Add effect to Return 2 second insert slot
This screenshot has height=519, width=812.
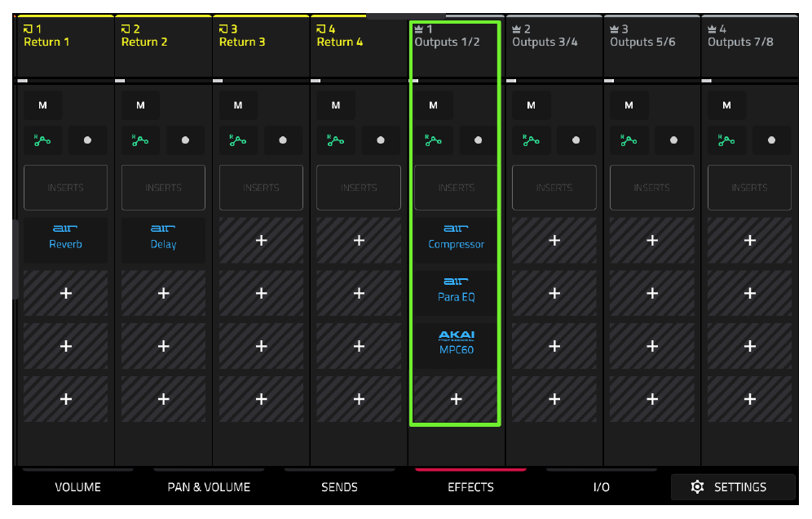tap(163, 293)
